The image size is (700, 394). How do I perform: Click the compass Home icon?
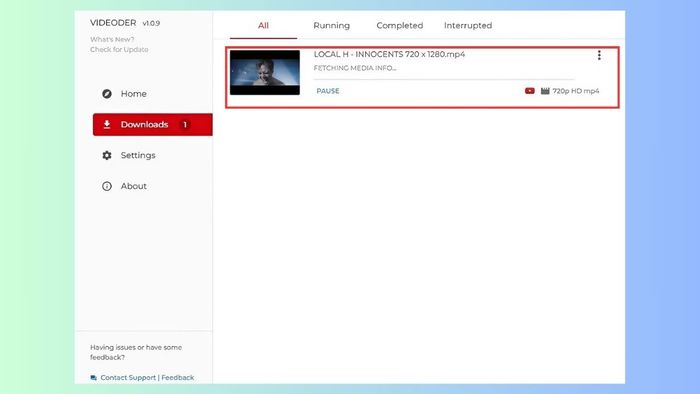(x=107, y=94)
